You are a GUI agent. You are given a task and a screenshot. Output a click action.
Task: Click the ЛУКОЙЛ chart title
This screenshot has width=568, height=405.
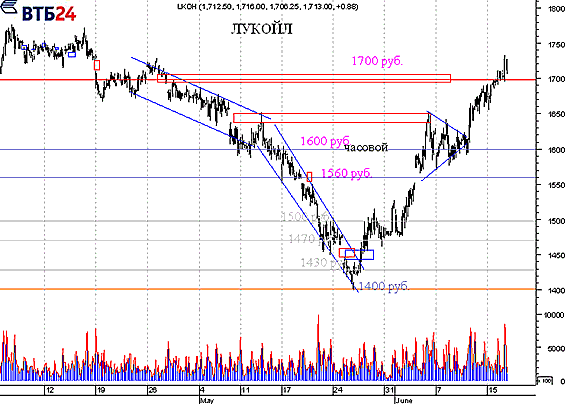pos(262,29)
